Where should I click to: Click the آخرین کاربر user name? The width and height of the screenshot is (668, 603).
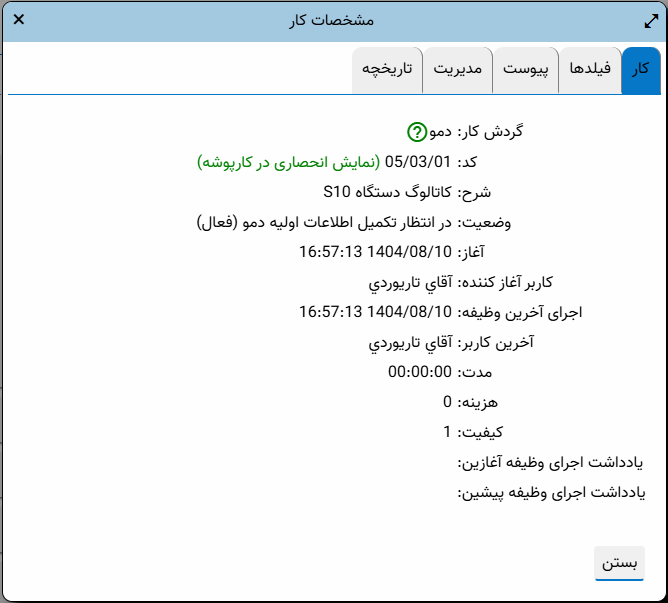click(x=411, y=342)
